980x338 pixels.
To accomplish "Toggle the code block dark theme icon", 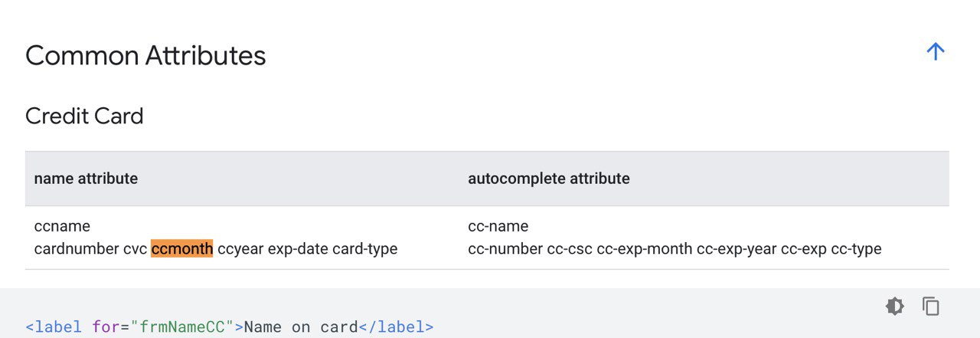I will click(894, 307).
